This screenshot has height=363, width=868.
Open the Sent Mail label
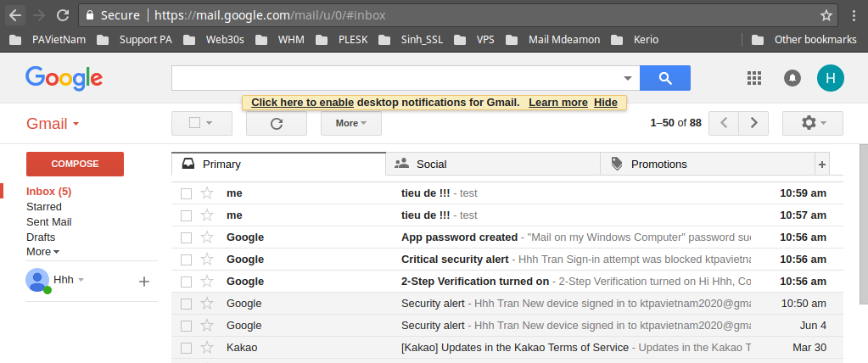(x=48, y=222)
